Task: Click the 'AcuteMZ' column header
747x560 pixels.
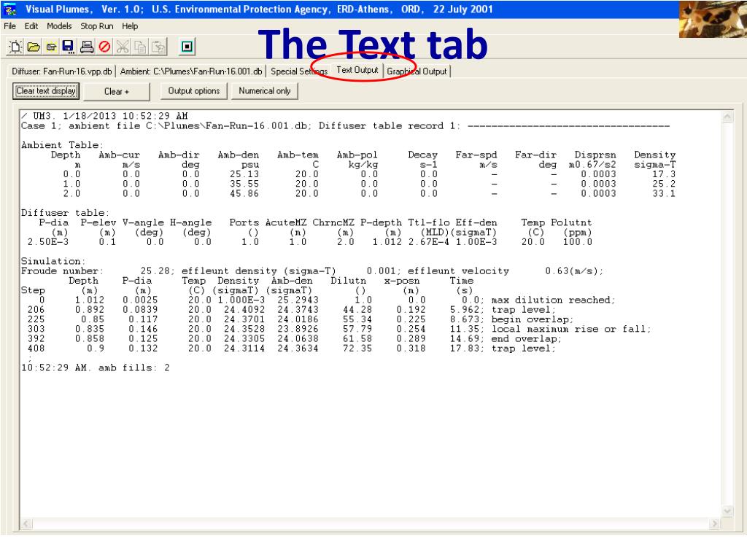Action: [286, 222]
